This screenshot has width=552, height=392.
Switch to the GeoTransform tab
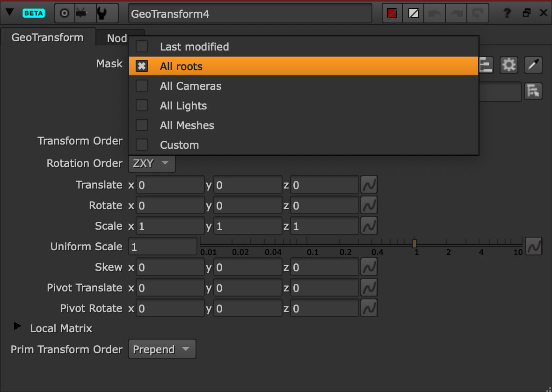[47, 37]
